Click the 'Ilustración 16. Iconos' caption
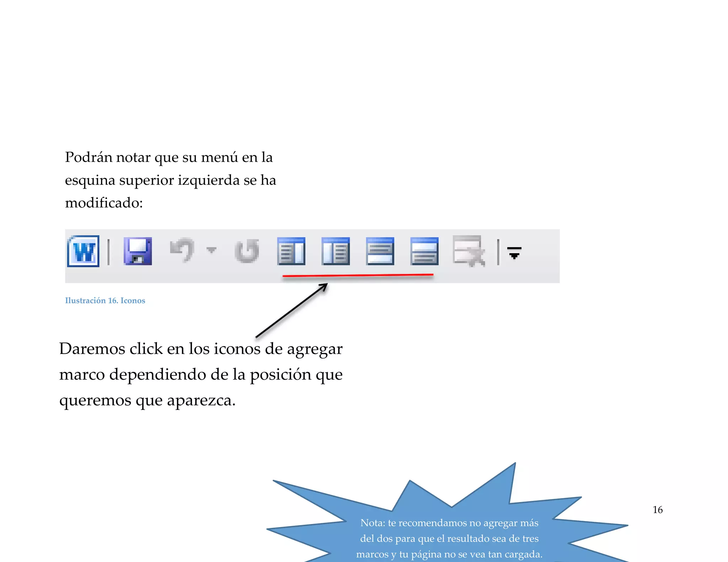This screenshot has height=562, width=728. (x=105, y=301)
